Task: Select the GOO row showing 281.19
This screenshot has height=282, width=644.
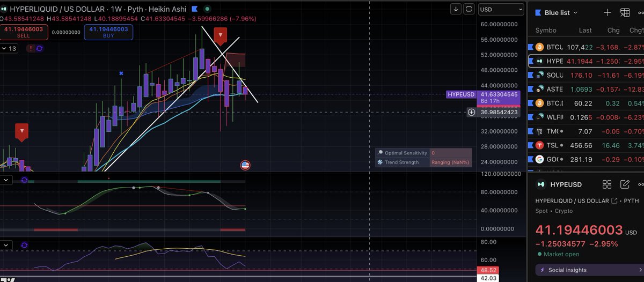Action: [586, 159]
